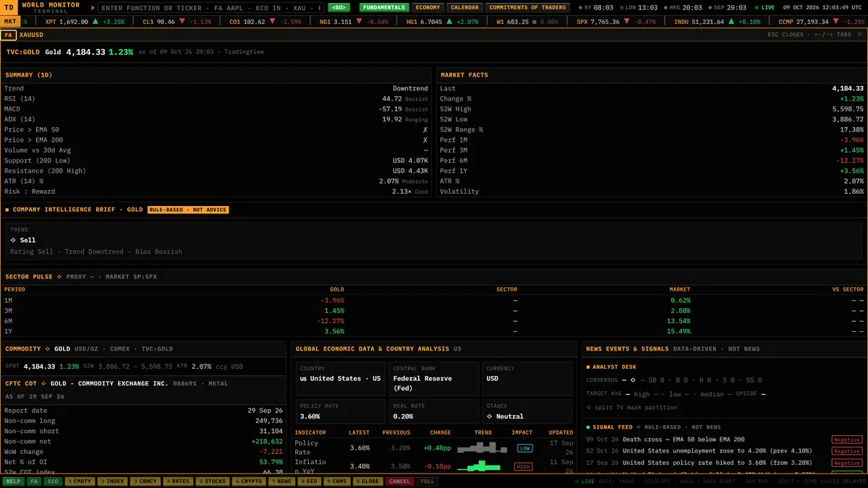Click the ESC CLOSES hint
The width and height of the screenshot is (868, 488).
point(786,35)
